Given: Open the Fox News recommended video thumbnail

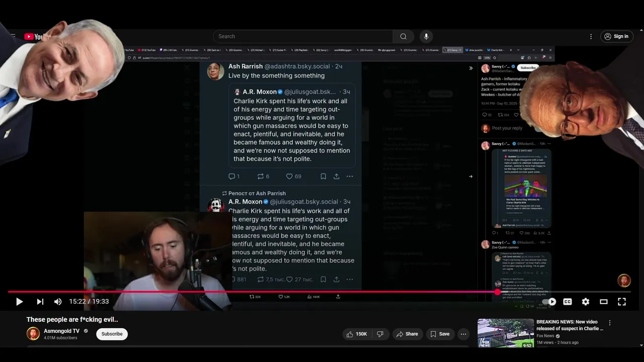Looking at the screenshot, I should 506,333.
